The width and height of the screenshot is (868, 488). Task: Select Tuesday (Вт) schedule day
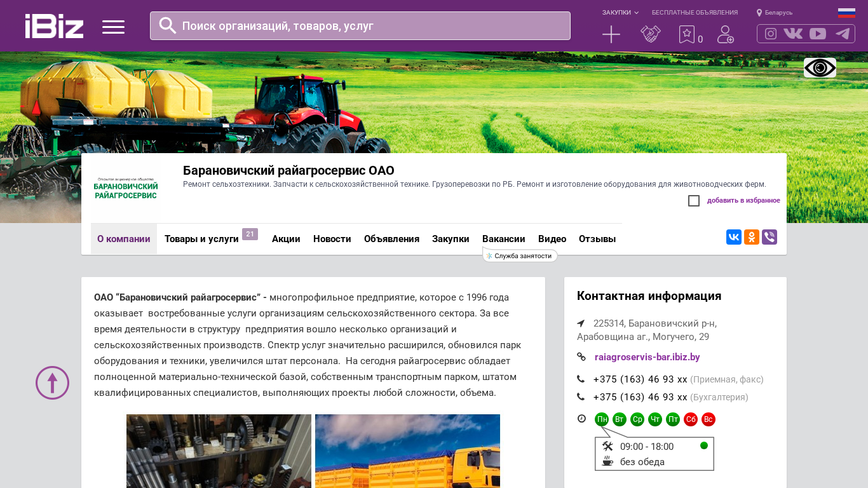[x=620, y=419]
